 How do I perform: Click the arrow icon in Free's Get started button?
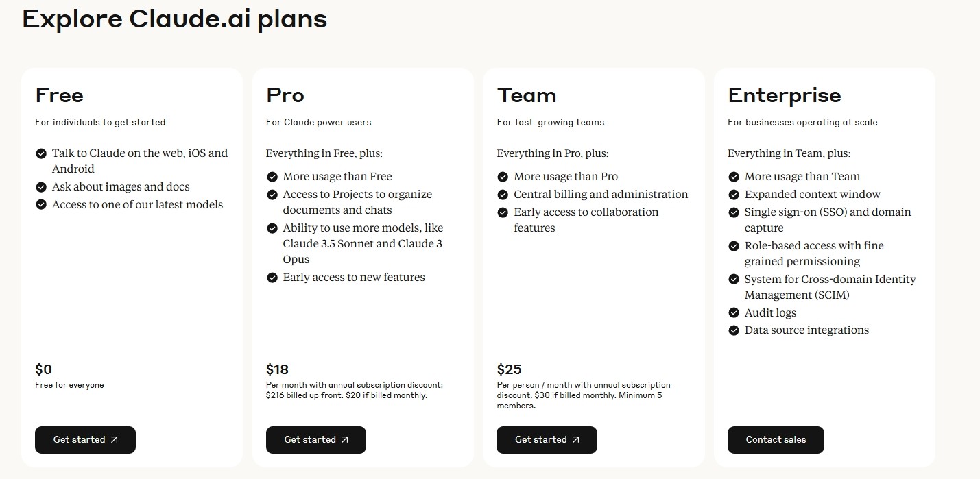114,440
